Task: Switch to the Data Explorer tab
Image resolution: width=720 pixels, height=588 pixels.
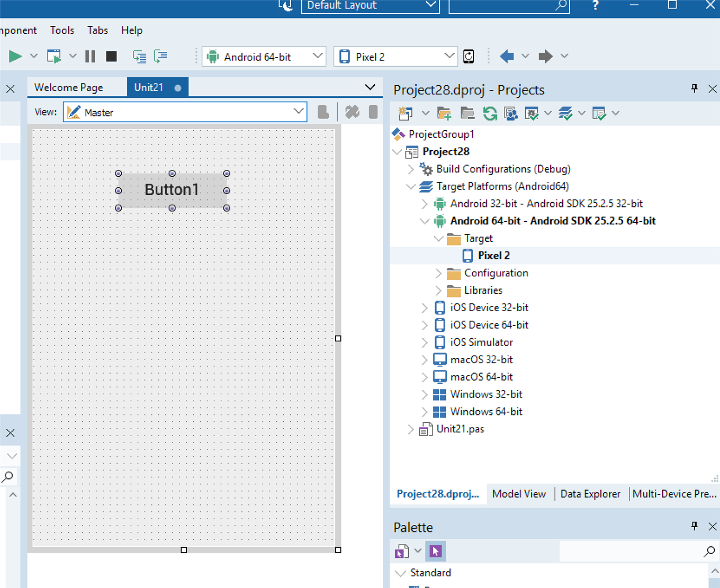Action: tap(590, 494)
